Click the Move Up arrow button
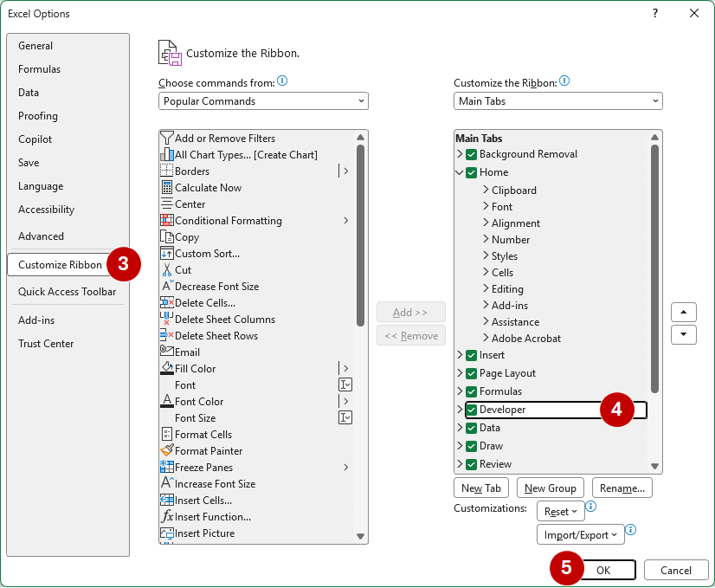The height and width of the screenshot is (588, 715). pyautogui.click(x=683, y=312)
